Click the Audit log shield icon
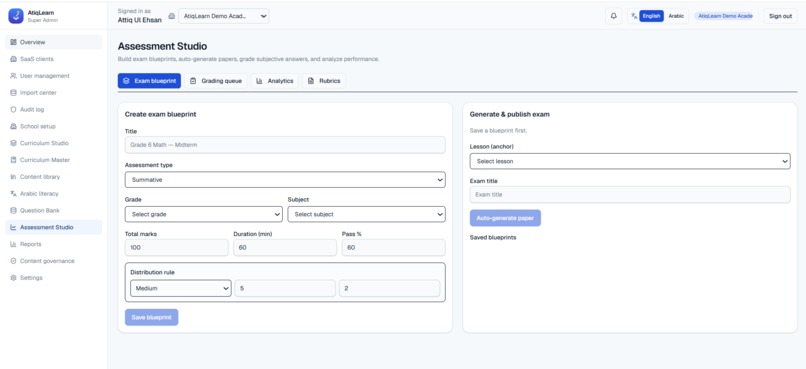This screenshot has width=806, height=369. [x=13, y=109]
